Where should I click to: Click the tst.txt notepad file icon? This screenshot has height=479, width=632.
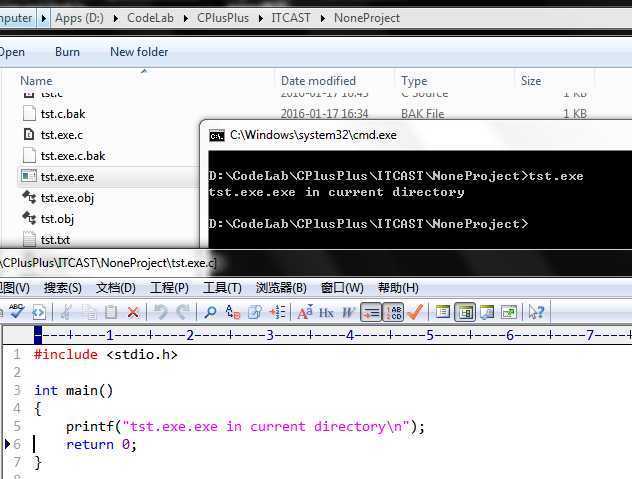coord(29,239)
